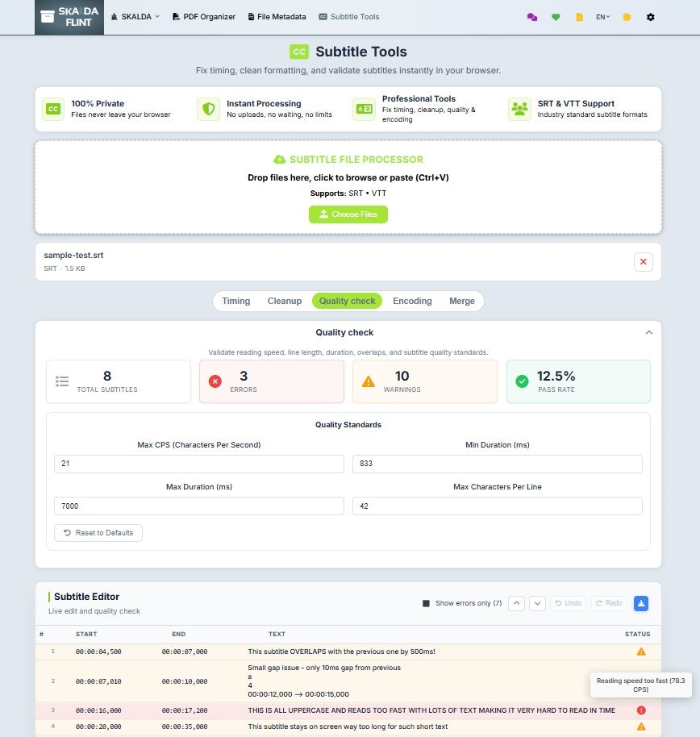Image resolution: width=700 pixels, height=737 pixels.
Task: Open the settings gear in the navbar
Action: coord(651,16)
